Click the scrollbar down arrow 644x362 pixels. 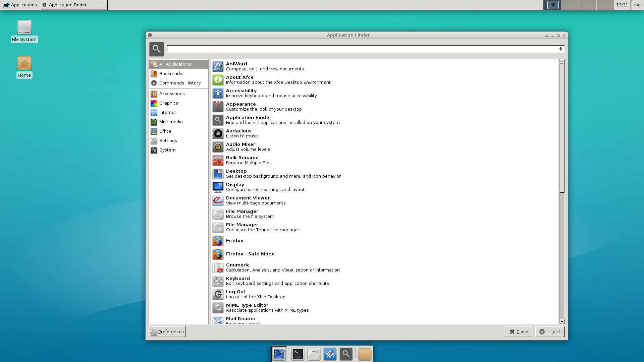coord(562,322)
